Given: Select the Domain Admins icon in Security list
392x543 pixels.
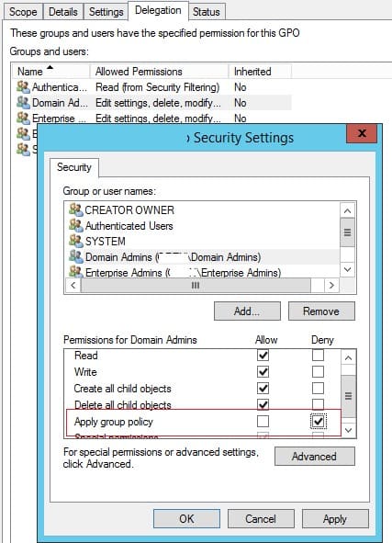Looking at the screenshot, I should [76, 256].
